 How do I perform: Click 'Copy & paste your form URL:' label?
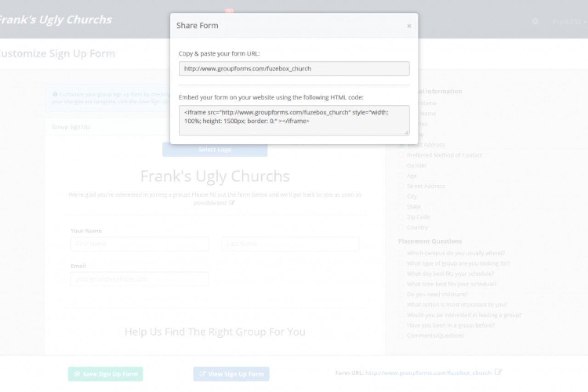(x=219, y=54)
